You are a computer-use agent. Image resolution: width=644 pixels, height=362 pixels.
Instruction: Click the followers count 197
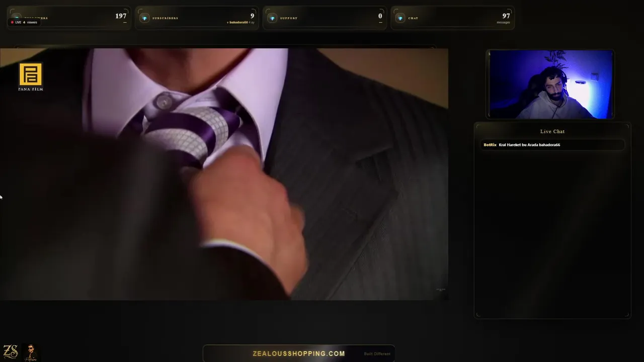pos(121,16)
